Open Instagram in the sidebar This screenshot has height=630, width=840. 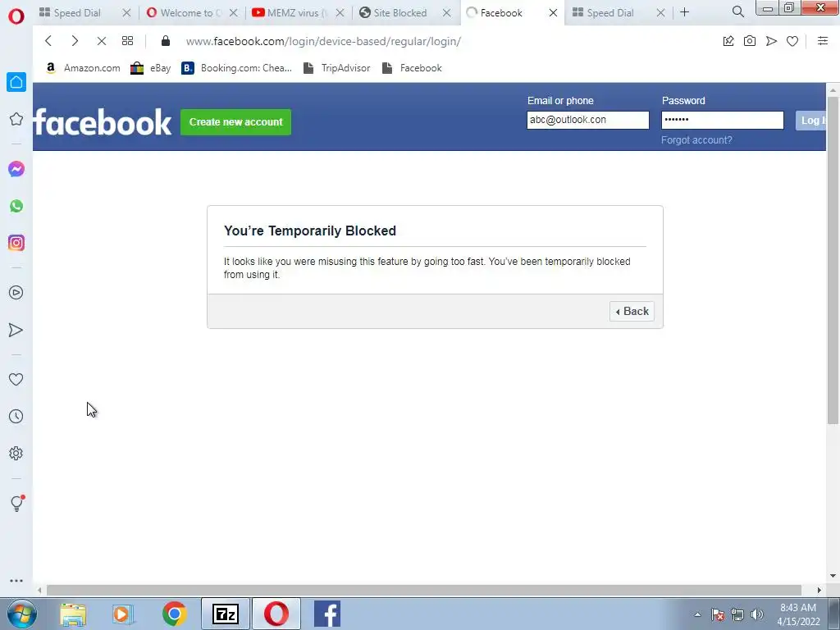(x=16, y=243)
